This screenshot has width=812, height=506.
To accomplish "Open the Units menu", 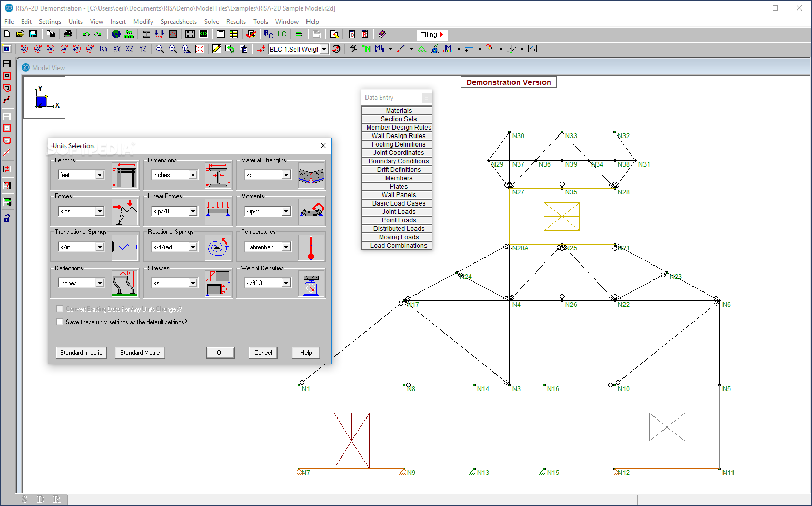I will [x=75, y=22].
